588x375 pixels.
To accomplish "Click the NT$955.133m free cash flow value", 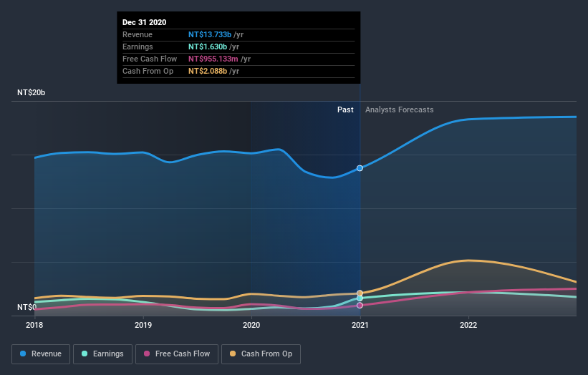I will [213, 59].
